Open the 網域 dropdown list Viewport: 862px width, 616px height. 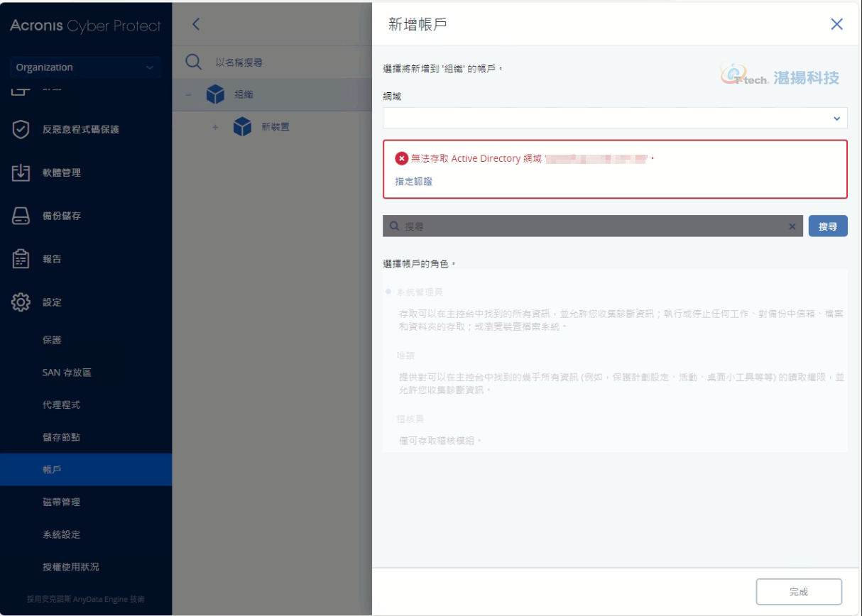[x=615, y=119]
